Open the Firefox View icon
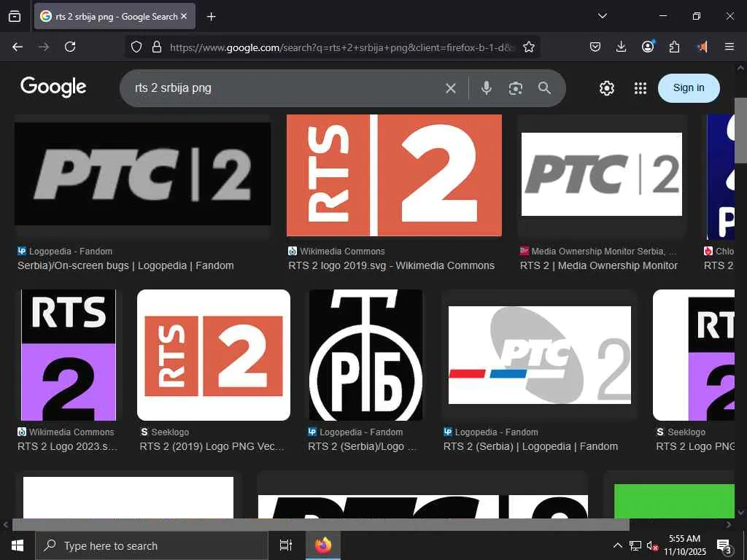Screen dimensions: 747x560 point(15,16)
